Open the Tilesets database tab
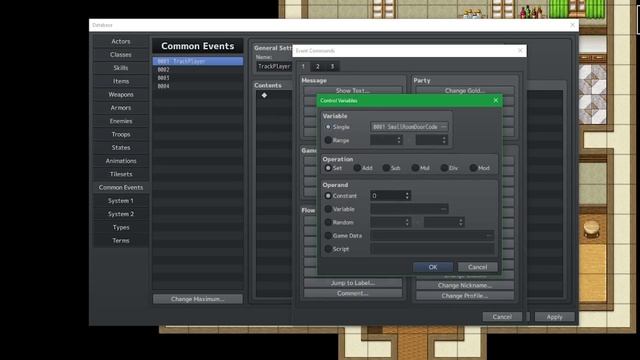 click(121, 174)
